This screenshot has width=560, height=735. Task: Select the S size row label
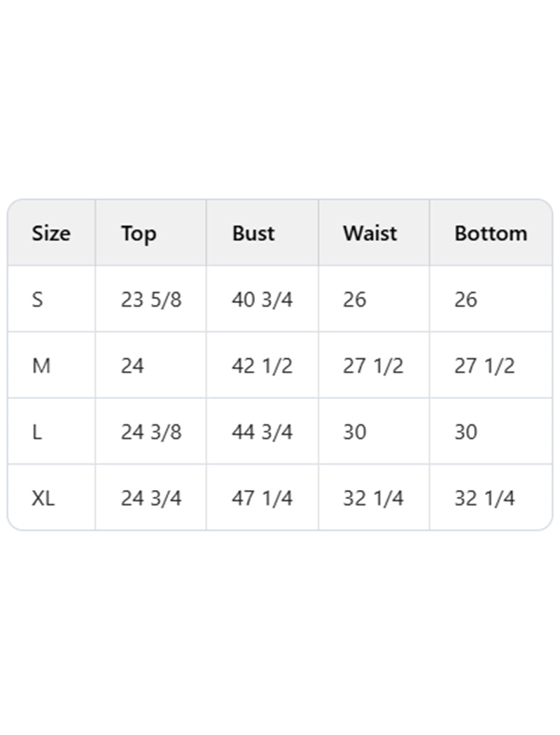pyautogui.click(x=37, y=300)
